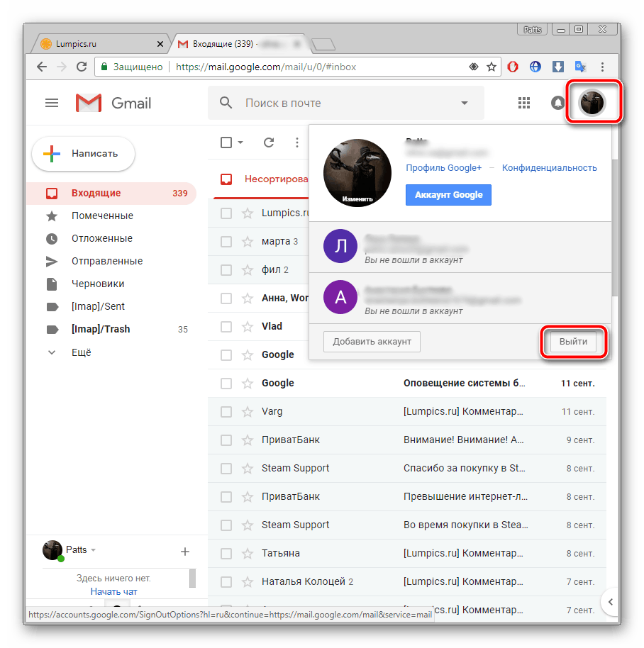Image resolution: width=644 pixels, height=648 pixels.
Task: Open Входящие folder
Action: coord(111,194)
